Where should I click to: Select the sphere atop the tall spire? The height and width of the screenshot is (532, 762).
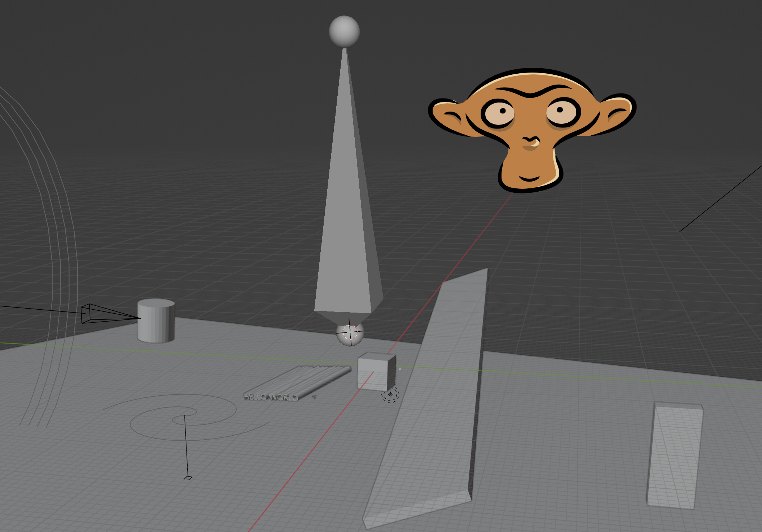[344, 31]
